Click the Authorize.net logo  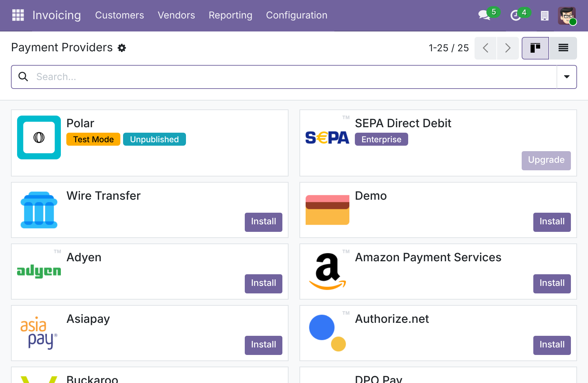(328, 333)
